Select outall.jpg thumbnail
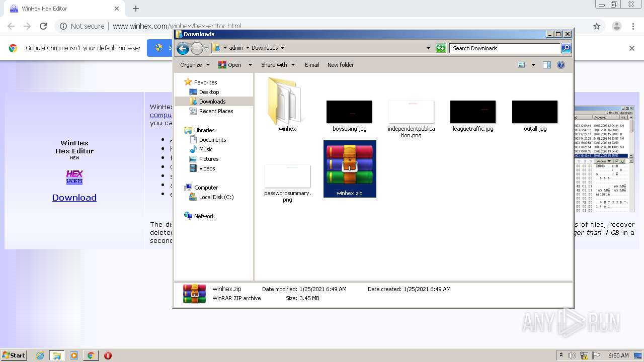Screen dimensions: 644x362 [535, 112]
